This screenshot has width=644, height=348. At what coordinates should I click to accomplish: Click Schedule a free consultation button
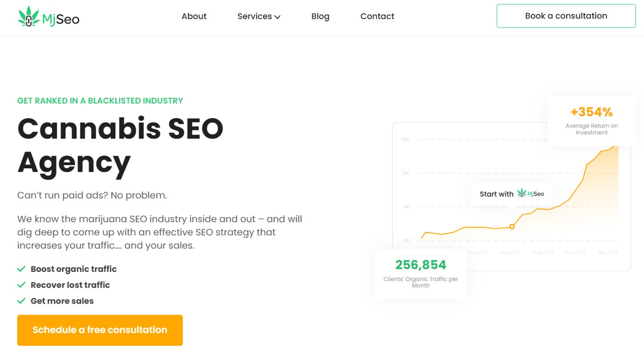100,330
